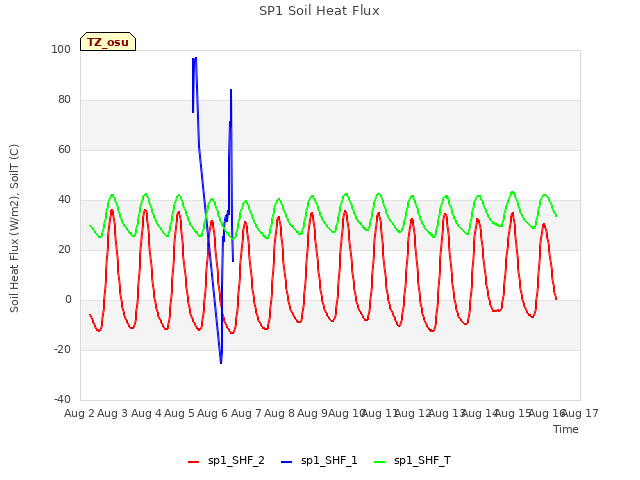Click the 80 y-axis tick label
The height and width of the screenshot is (480, 640).
point(64,100)
